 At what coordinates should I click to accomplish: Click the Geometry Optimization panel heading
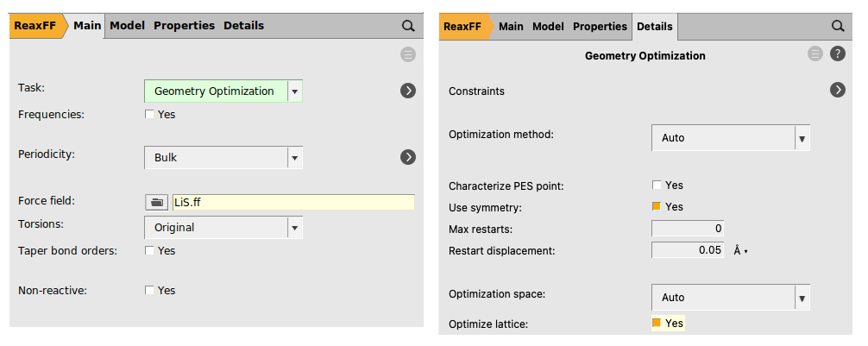point(645,56)
